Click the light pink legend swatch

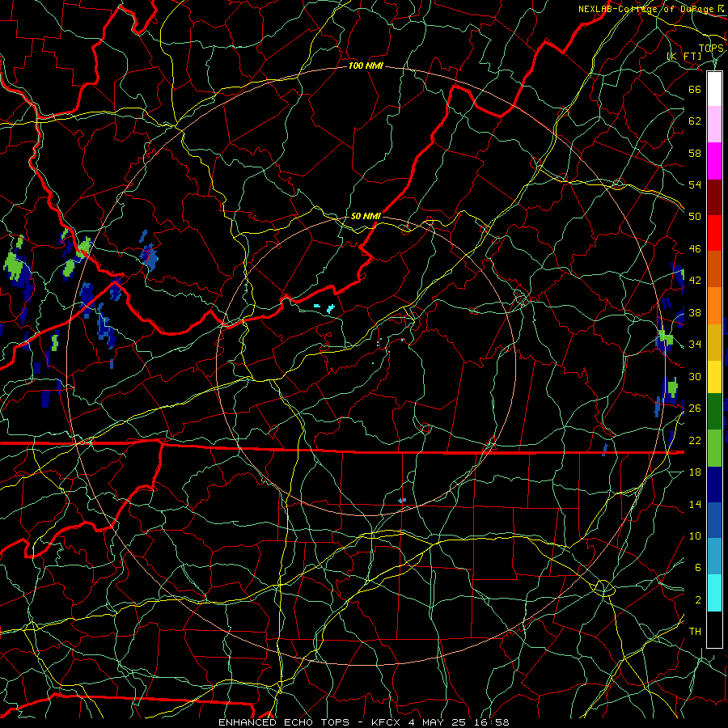point(714,125)
